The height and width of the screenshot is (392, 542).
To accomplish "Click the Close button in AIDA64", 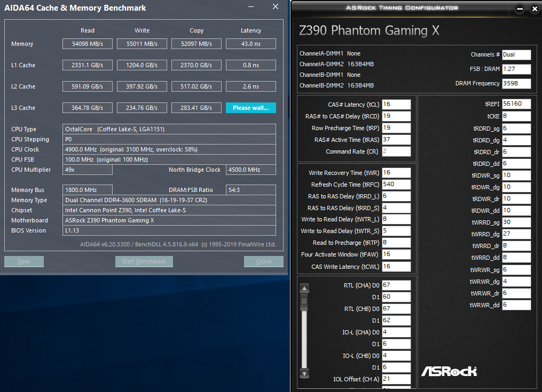I will coord(264,261).
